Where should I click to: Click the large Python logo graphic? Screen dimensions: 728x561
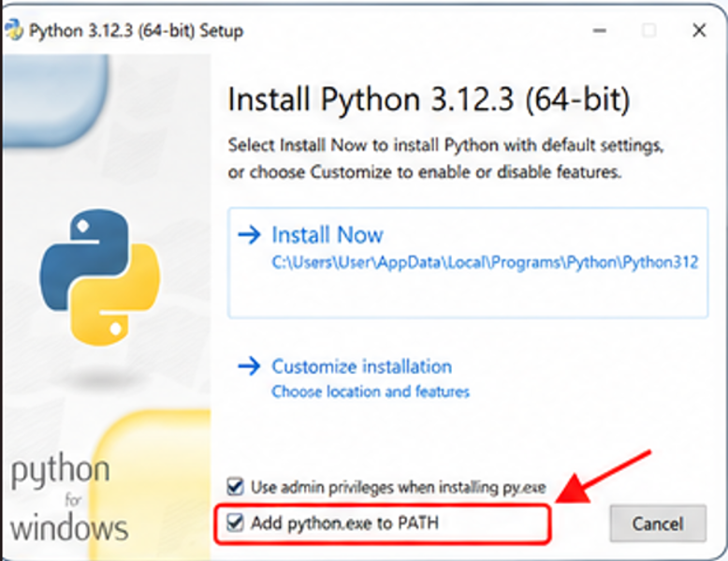pyautogui.click(x=100, y=277)
